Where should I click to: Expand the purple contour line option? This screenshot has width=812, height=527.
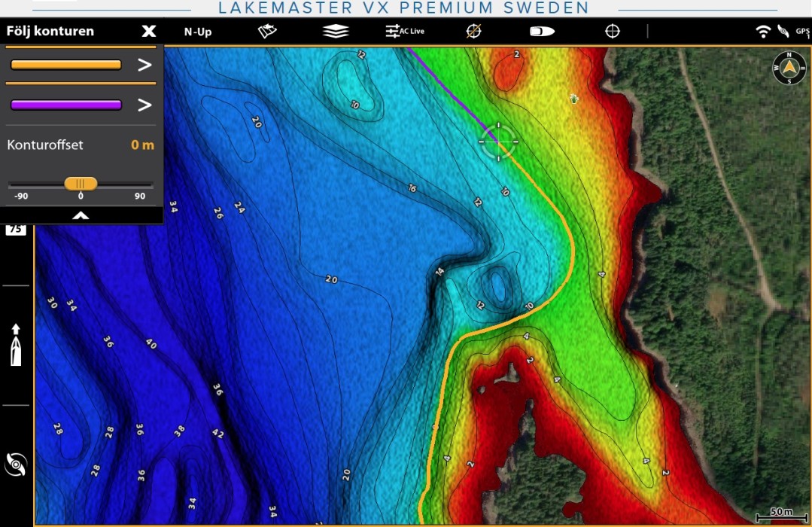tap(144, 105)
